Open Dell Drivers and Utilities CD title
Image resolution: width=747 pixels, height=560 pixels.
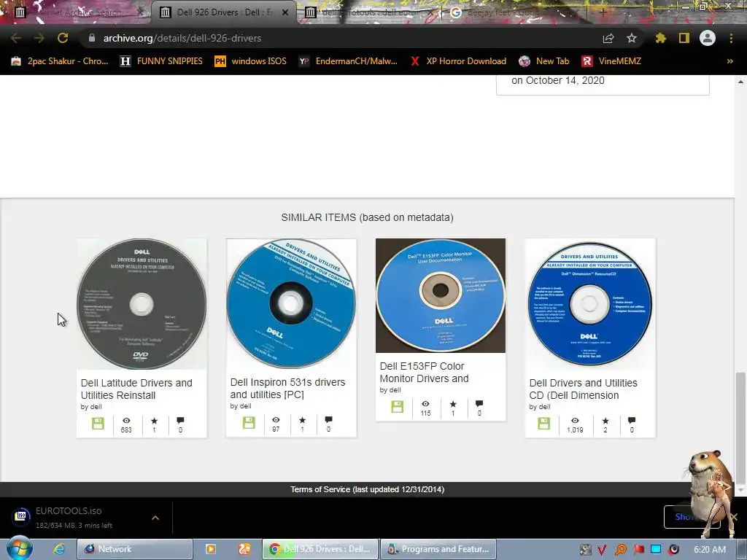[583, 389]
